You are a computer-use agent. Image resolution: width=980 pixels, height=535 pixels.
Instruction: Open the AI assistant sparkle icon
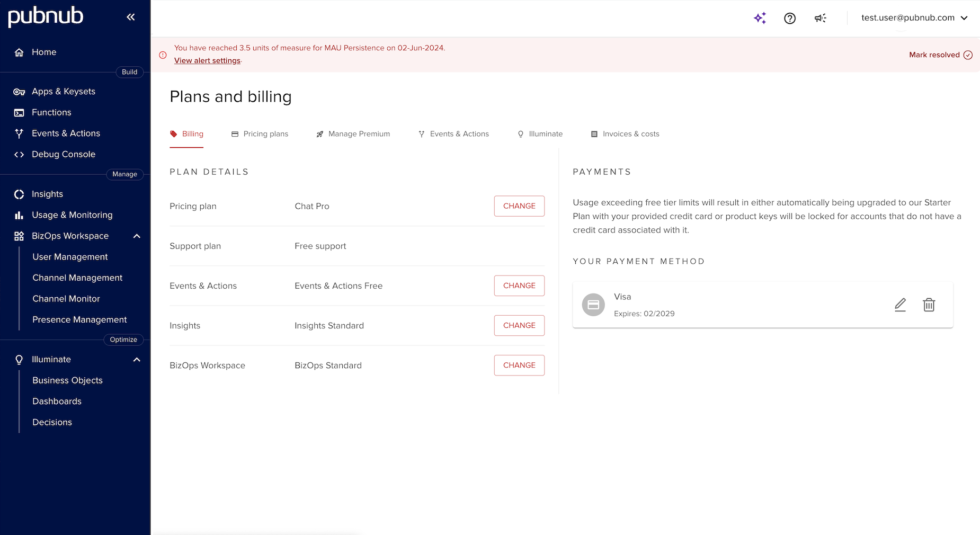pos(760,18)
